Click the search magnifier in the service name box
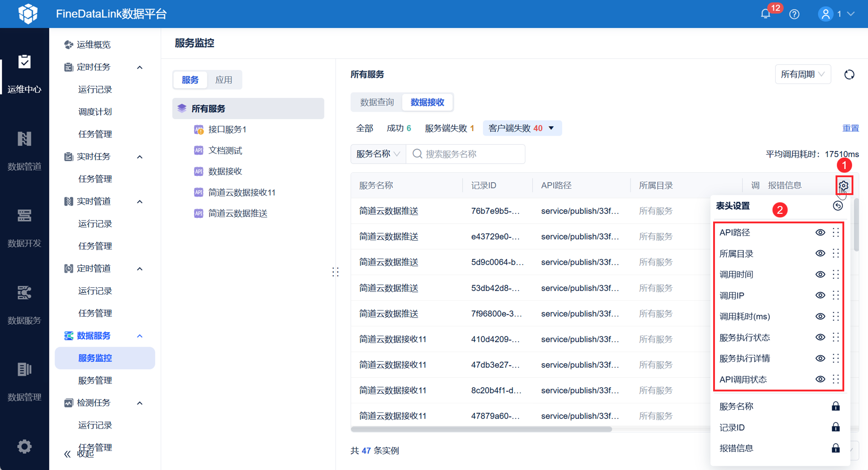The image size is (868, 470). [x=417, y=154]
